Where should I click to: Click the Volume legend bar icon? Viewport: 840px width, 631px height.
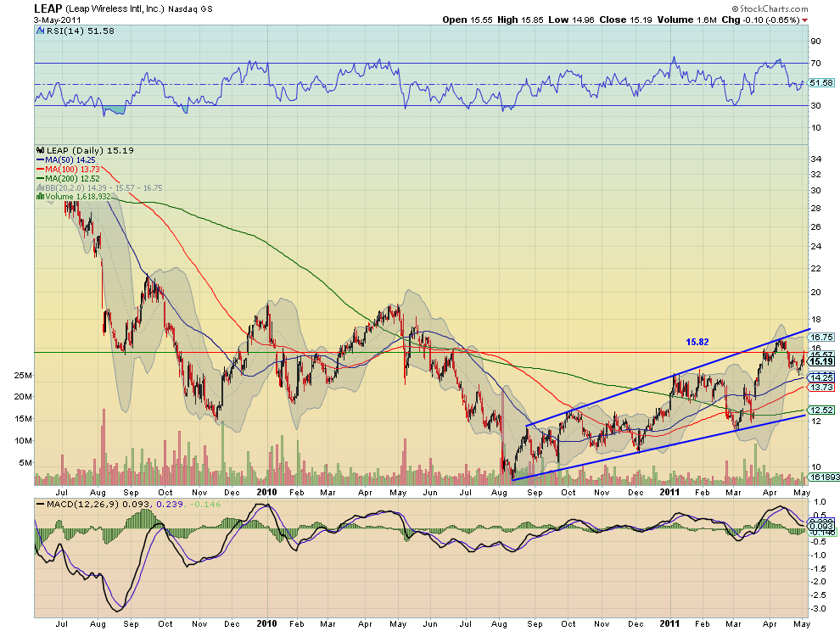click(40, 197)
